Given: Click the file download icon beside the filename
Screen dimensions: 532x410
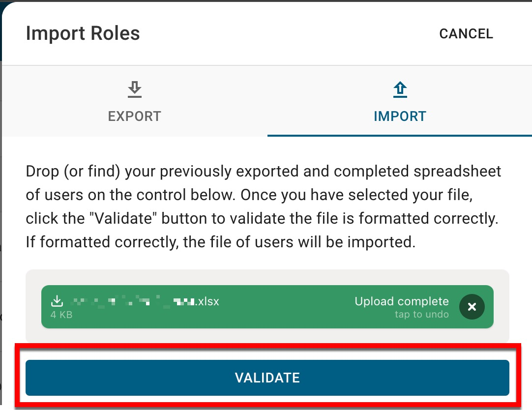Looking at the screenshot, I should pyautogui.click(x=58, y=301).
